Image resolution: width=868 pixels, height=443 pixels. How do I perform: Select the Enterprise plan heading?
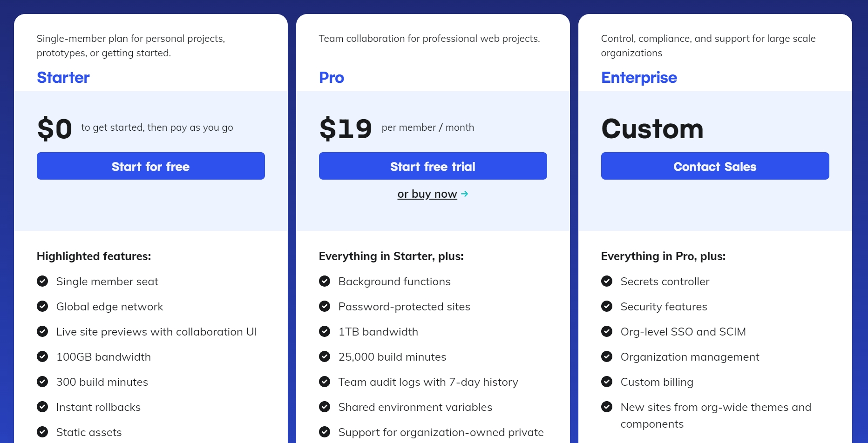[x=638, y=78]
